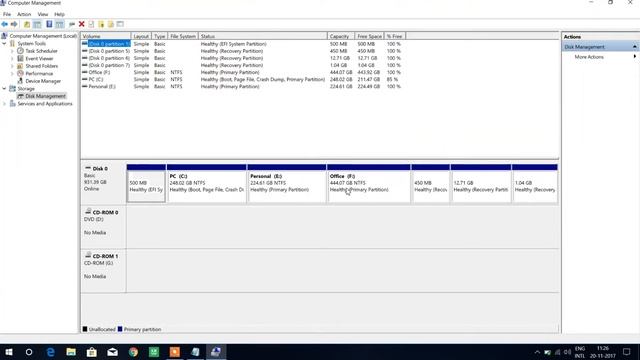Select Office (F:) block in Disk 0 map
This screenshot has height=360, width=640.
point(369,183)
